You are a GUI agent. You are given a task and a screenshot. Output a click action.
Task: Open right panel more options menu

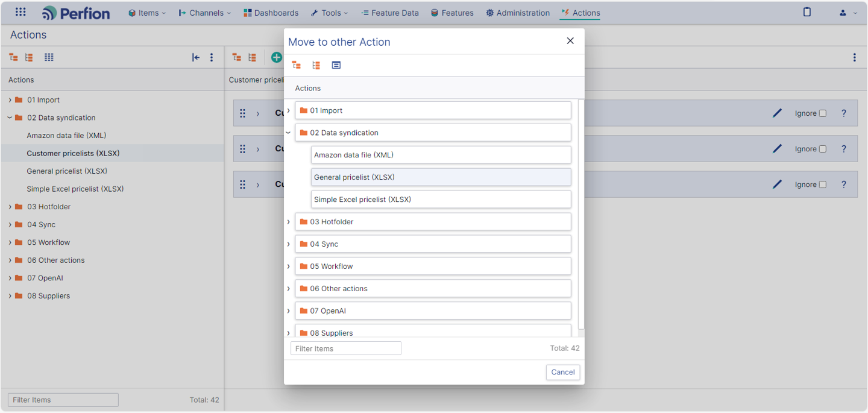coord(854,57)
